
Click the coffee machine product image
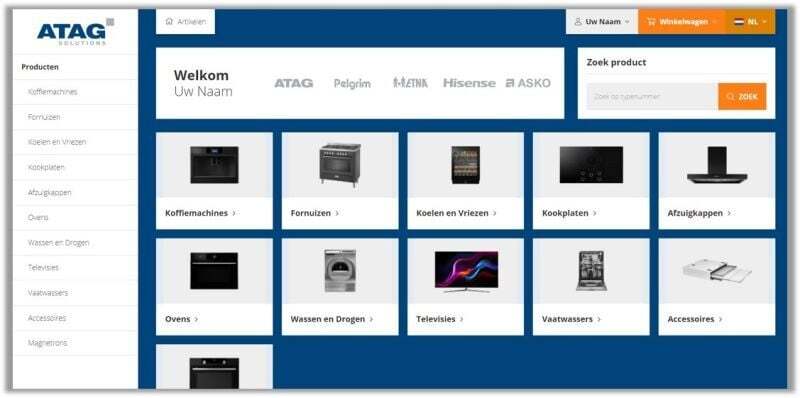coord(214,165)
